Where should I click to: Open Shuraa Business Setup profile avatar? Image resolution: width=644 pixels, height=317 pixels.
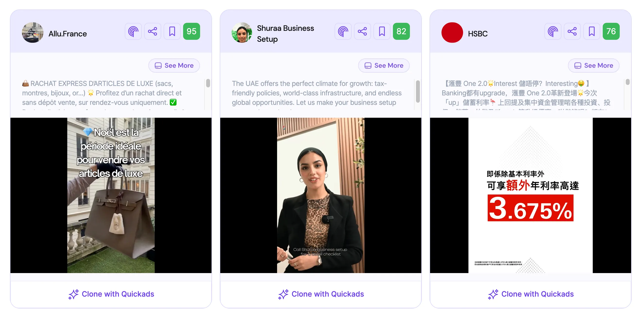point(242,33)
